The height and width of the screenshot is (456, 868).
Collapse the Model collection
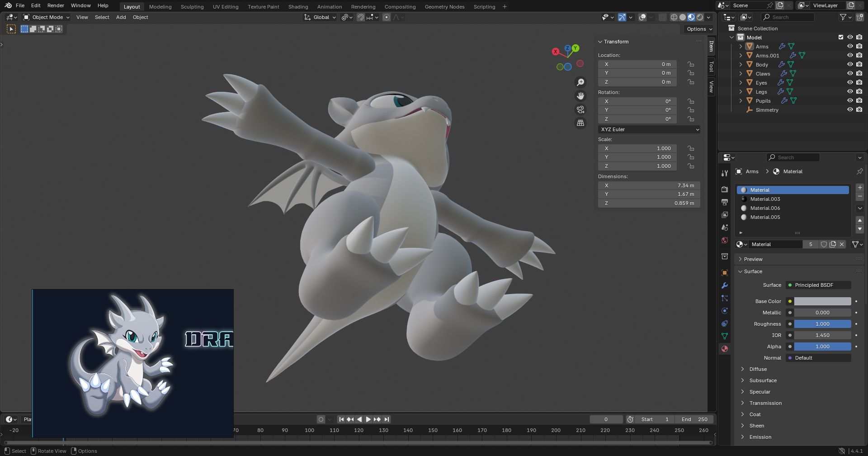[732, 38]
